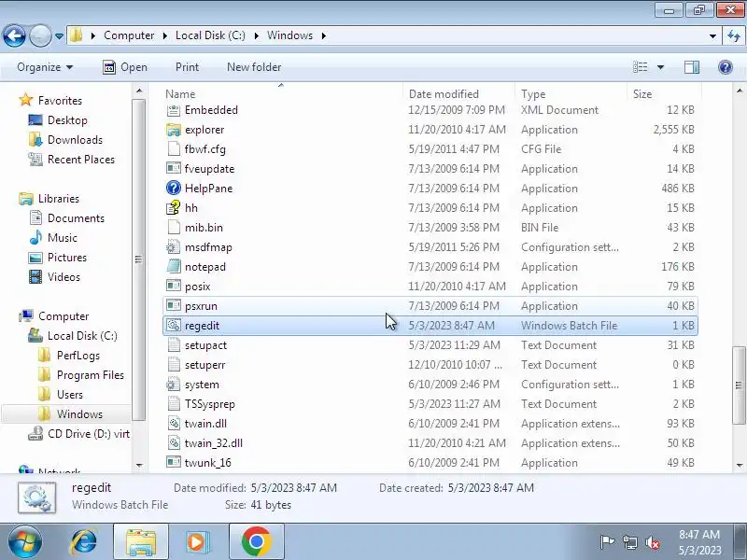Screen dimensions: 747x560
Task: Open the Videos library
Action: [x=63, y=276]
